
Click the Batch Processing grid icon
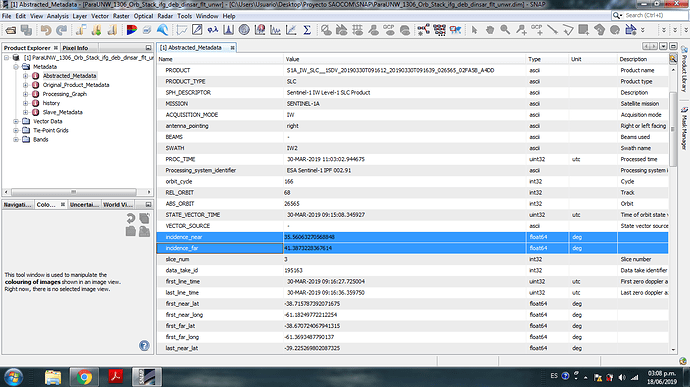tap(439, 30)
